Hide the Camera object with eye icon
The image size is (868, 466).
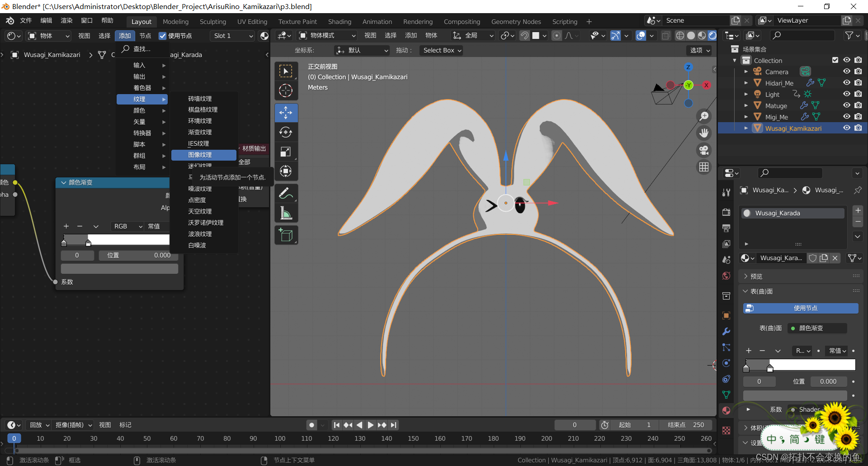[x=846, y=71]
